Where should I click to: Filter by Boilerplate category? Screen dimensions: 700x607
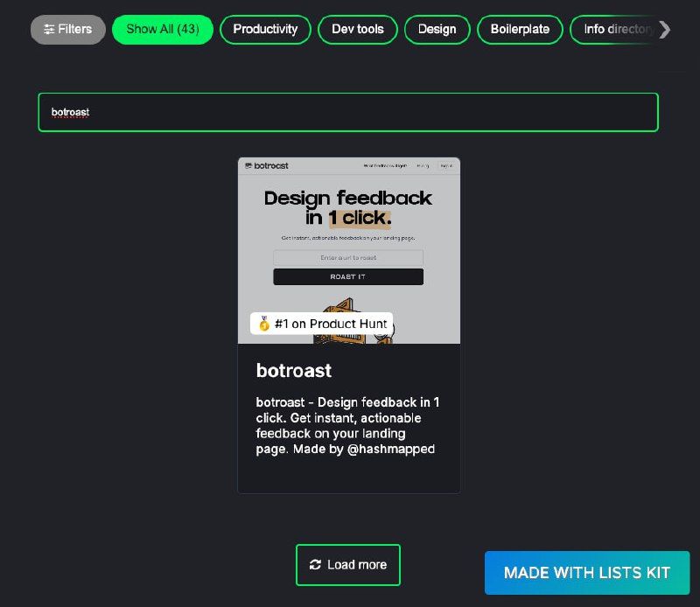pyautogui.click(x=520, y=30)
